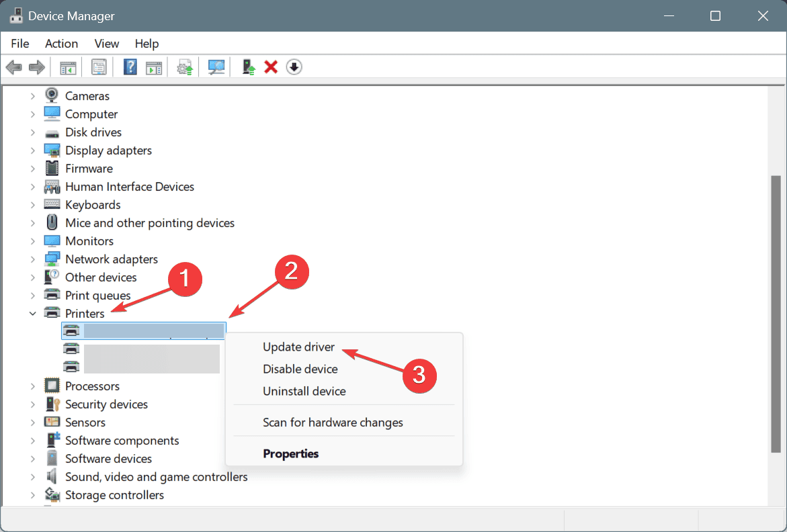Click the blue Help question-mark icon

(x=130, y=67)
